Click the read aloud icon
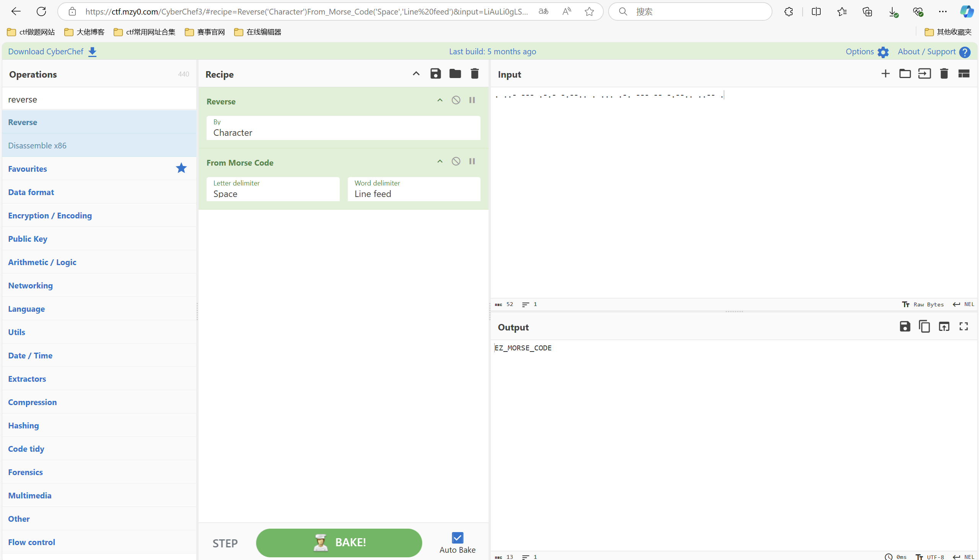The height and width of the screenshot is (560, 979). point(566,11)
